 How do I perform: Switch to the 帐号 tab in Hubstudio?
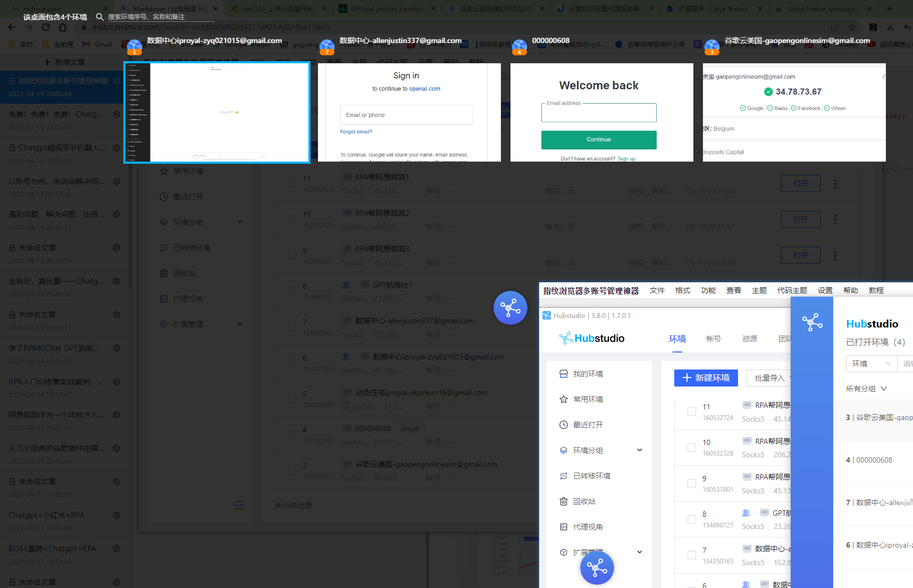[714, 339]
